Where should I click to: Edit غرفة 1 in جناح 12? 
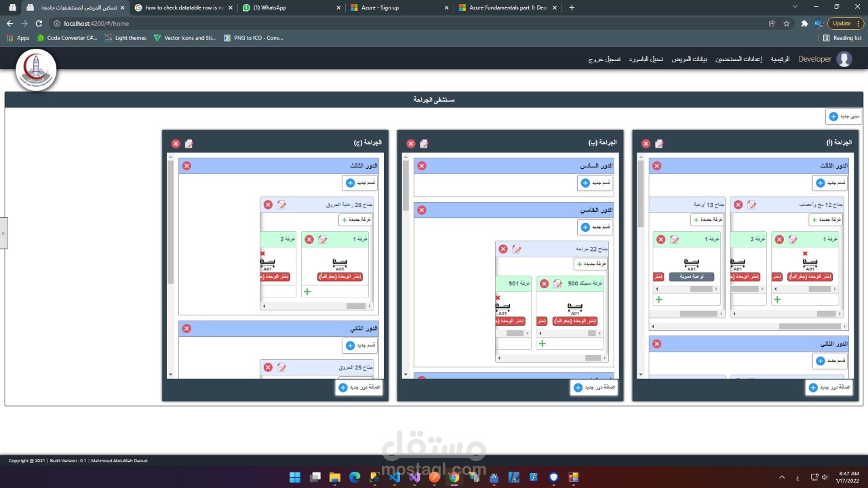792,239
